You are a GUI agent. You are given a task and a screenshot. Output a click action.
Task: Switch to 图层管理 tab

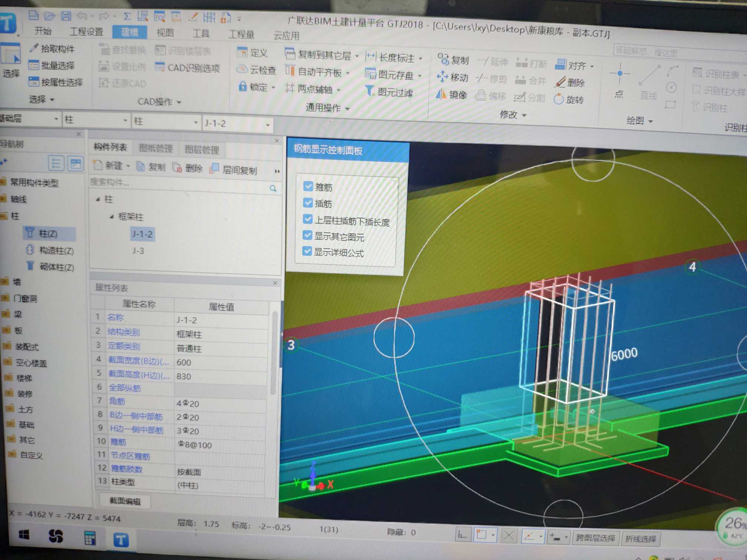(202, 150)
